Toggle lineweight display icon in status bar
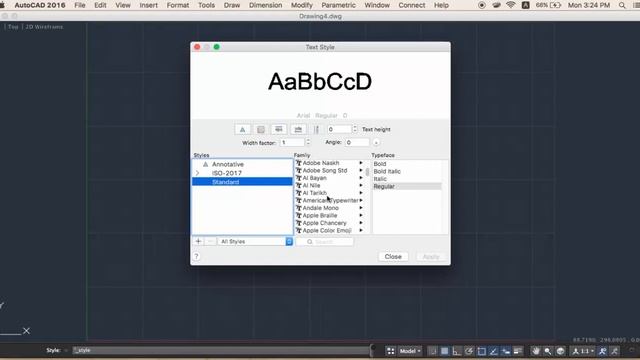This screenshot has width=640, height=360. click(518, 351)
